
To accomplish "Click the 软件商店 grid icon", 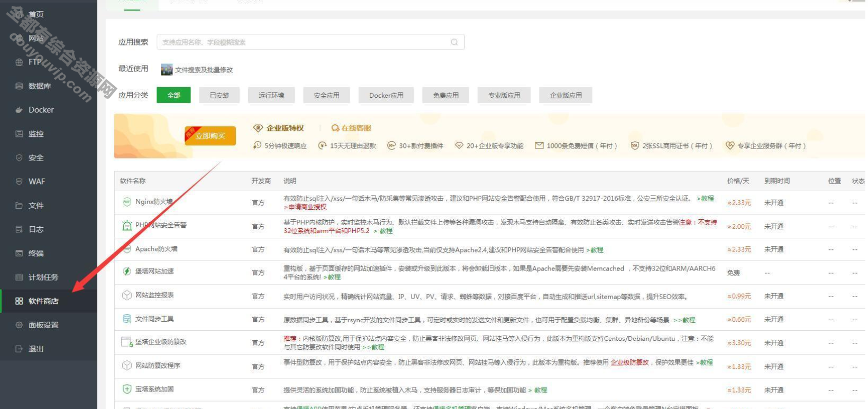I will click(x=19, y=301).
